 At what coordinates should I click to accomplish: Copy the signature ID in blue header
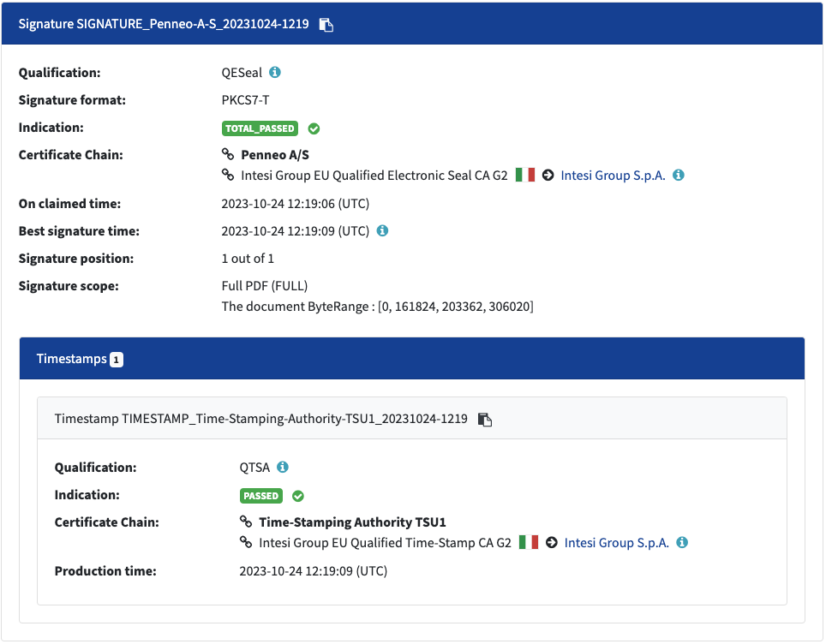(326, 25)
